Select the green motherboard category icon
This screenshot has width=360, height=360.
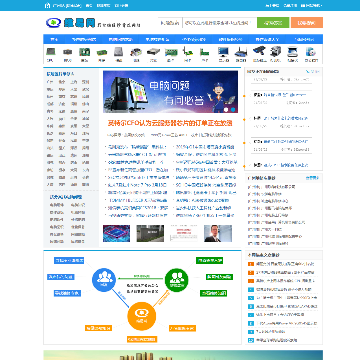tap(84, 52)
